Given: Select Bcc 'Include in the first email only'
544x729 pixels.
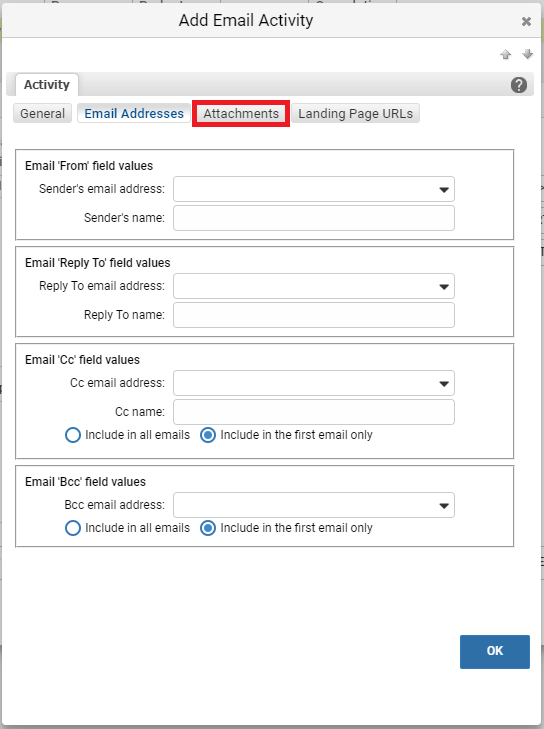Looking at the screenshot, I should (208, 528).
